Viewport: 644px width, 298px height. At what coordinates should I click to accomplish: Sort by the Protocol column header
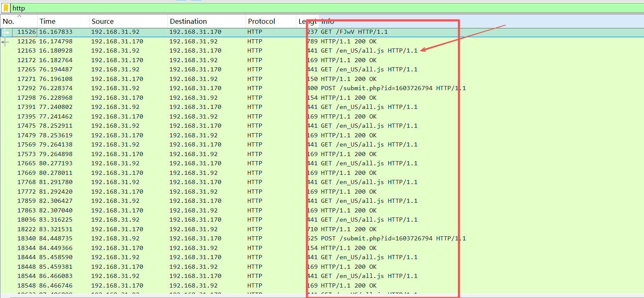click(271, 21)
